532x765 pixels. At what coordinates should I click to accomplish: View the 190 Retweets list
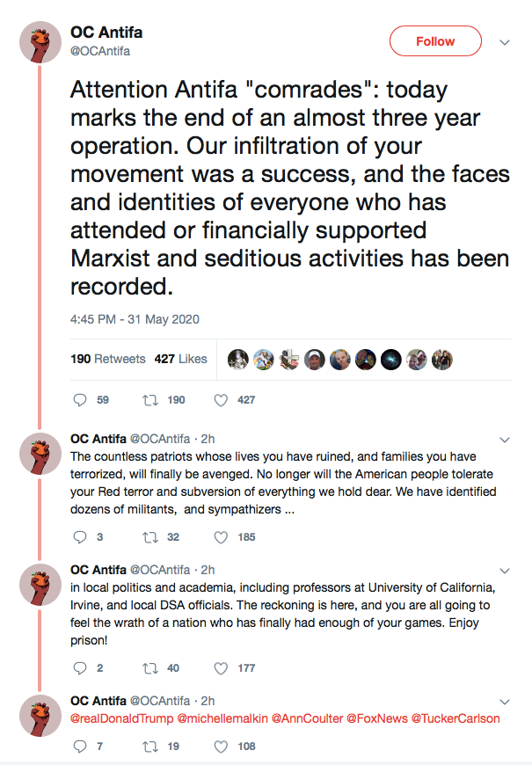pos(108,359)
